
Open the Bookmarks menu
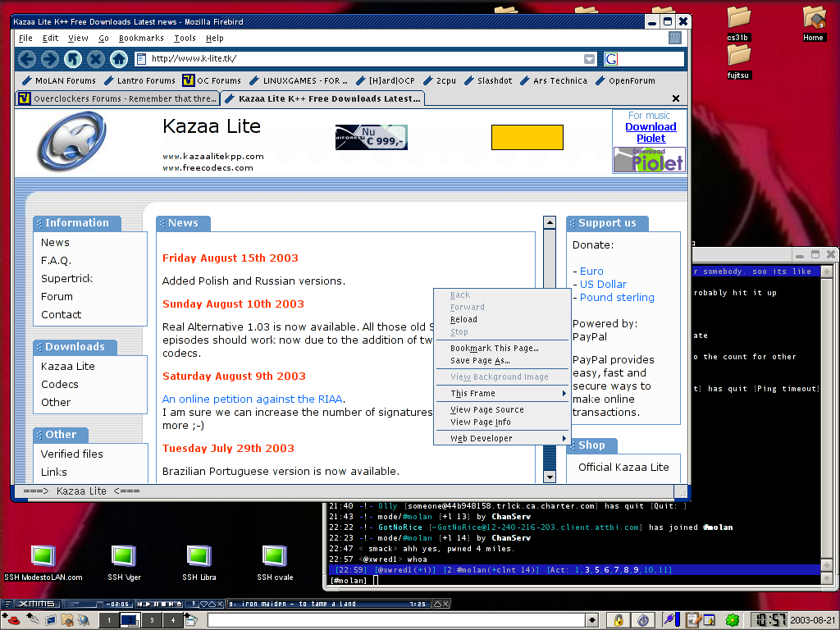(x=141, y=38)
